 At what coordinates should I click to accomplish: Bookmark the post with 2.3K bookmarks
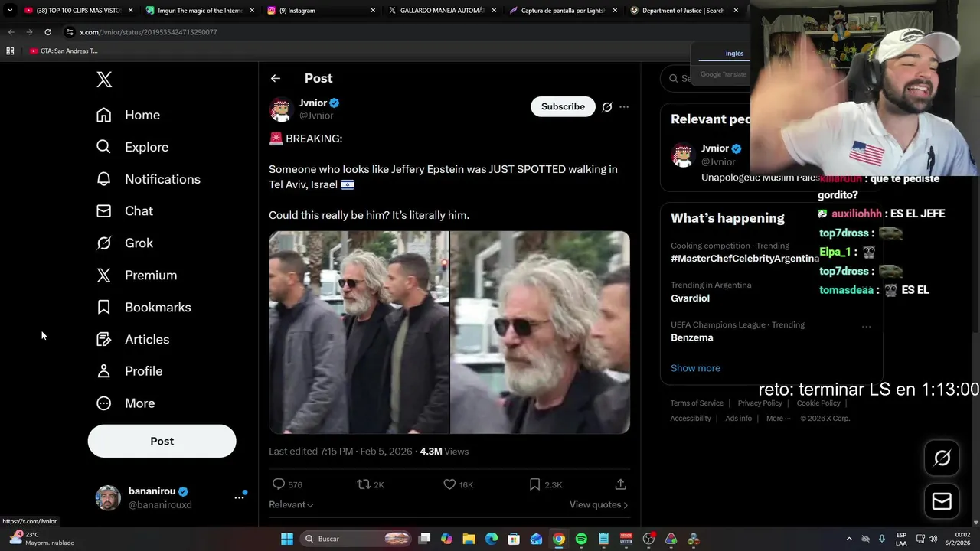(x=535, y=484)
